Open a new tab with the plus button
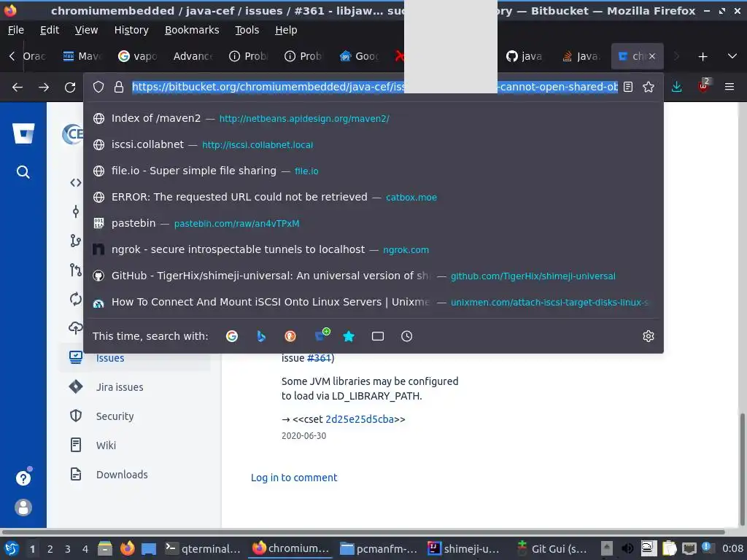This screenshot has height=560, width=747. pyautogui.click(x=703, y=57)
